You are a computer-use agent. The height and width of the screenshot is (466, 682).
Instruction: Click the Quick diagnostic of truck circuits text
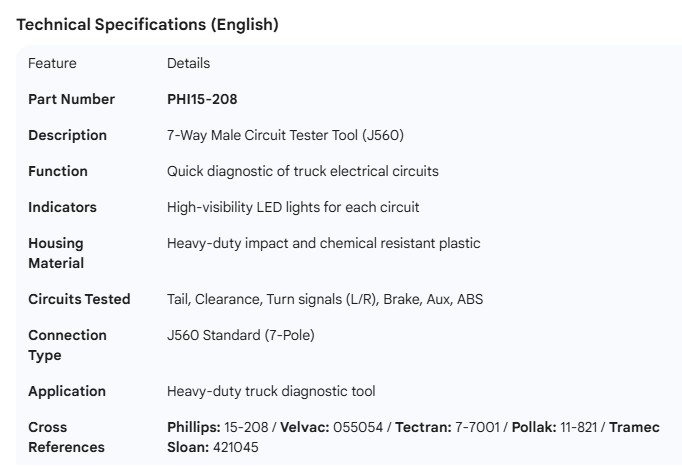(x=302, y=171)
